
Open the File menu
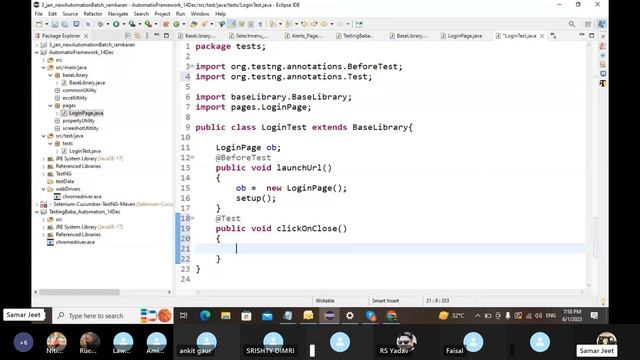point(39,14)
